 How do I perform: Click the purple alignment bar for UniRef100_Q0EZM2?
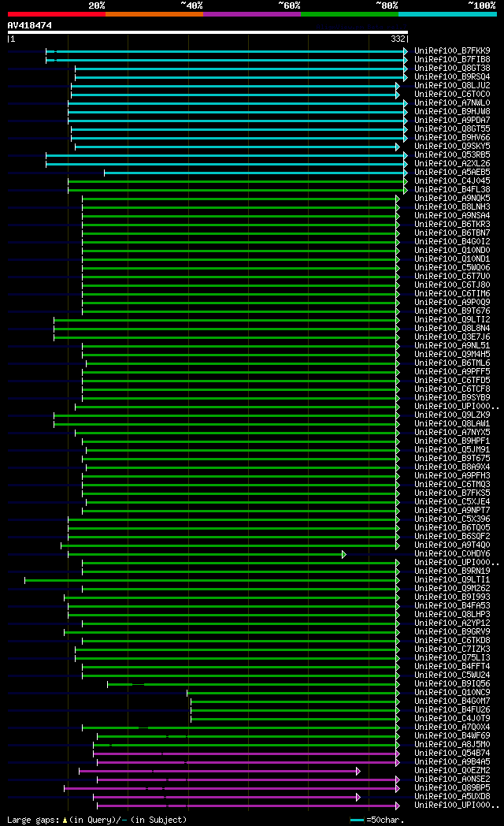pyautogui.click(x=220, y=771)
